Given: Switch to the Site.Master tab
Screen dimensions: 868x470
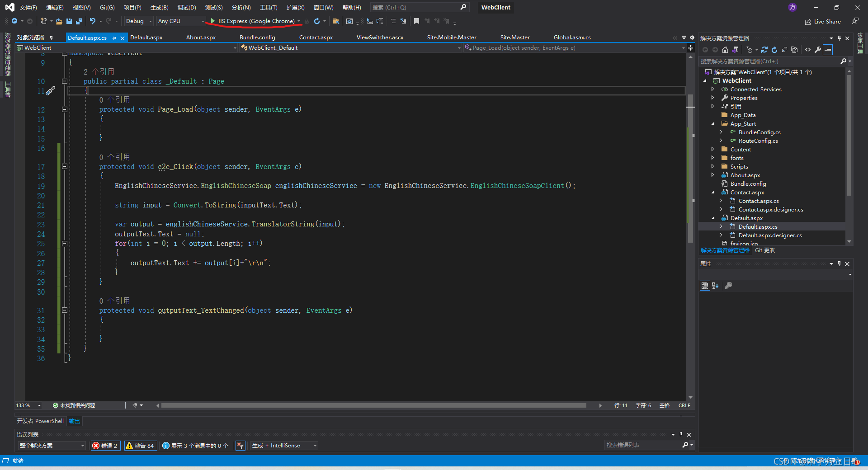Looking at the screenshot, I should [x=515, y=38].
